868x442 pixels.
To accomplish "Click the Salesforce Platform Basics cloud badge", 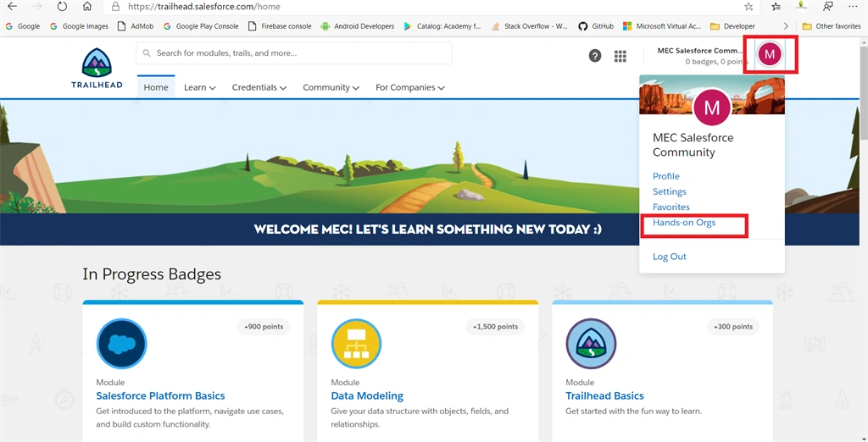I will 121,344.
